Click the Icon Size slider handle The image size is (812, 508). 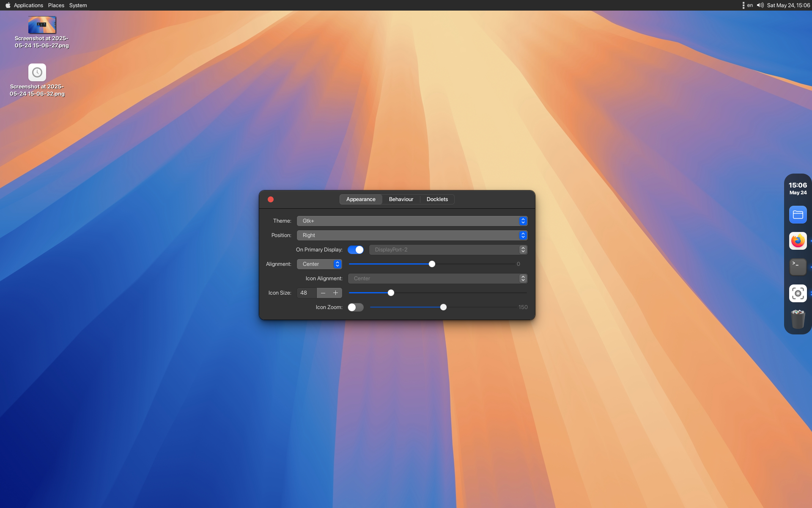[x=391, y=293]
